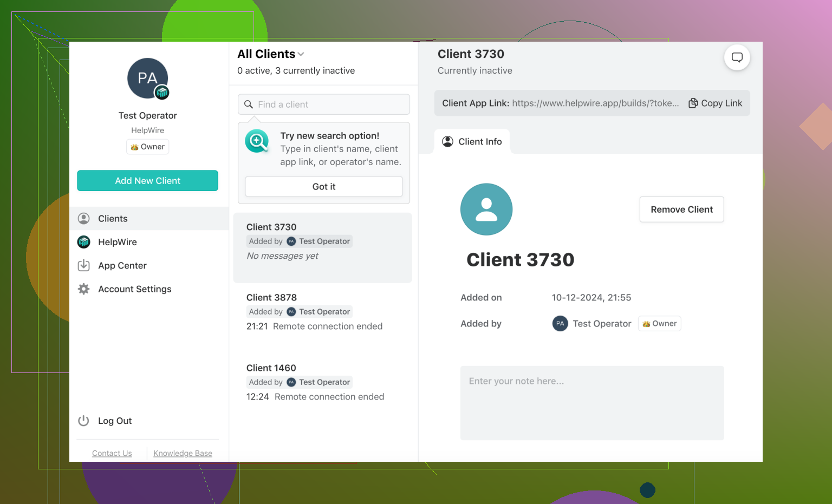Screen dimensions: 832x504
Task: Click the magnifier icon in search field
Action: pos(249,104)
